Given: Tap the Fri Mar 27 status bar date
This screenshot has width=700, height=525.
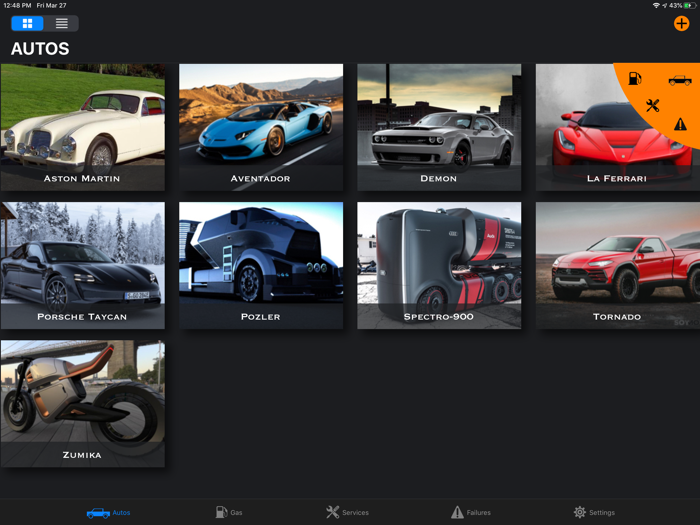Looking at the screenshot, I should click(51, 5).
